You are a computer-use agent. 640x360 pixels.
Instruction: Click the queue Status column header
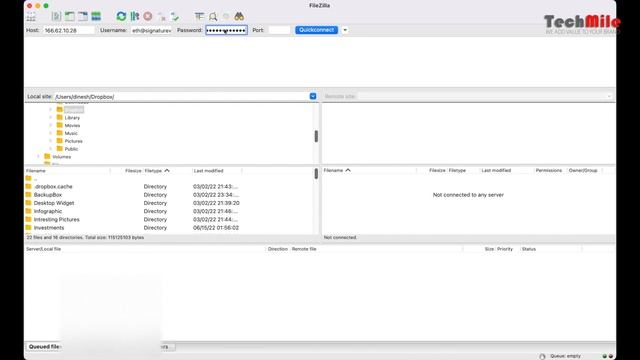551,249
